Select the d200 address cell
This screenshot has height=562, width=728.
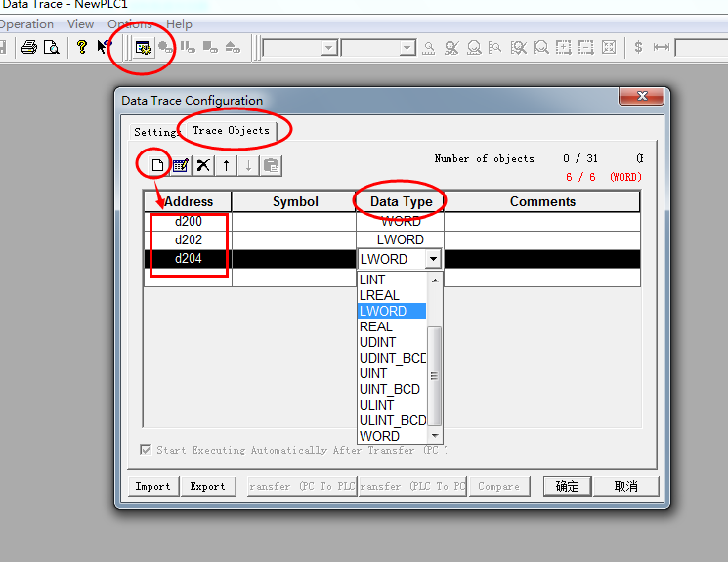189,222
